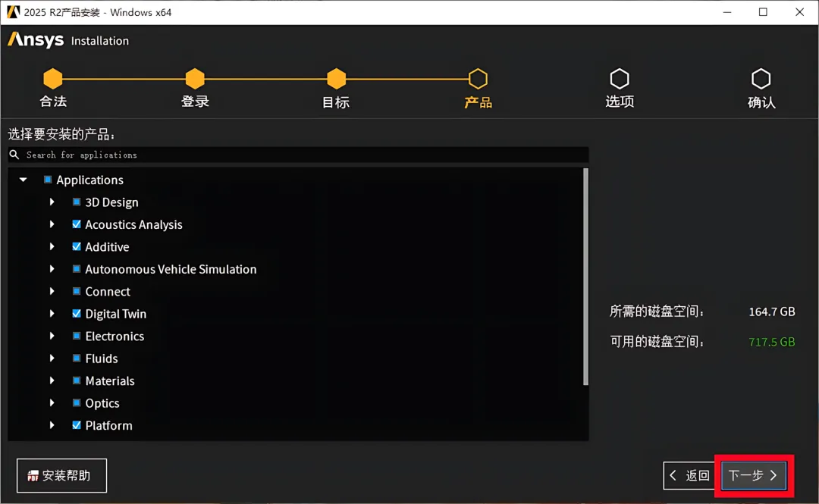Image resolution: width=819 pixels, height=504 pixels.
Task: Expand the Additive node
Action: click(52, 246)
